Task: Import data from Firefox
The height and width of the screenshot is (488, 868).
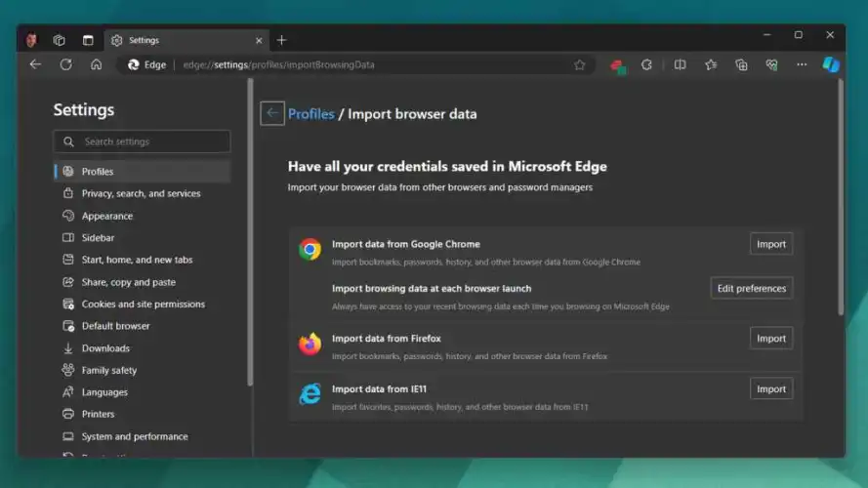Action: coord(770,339)
